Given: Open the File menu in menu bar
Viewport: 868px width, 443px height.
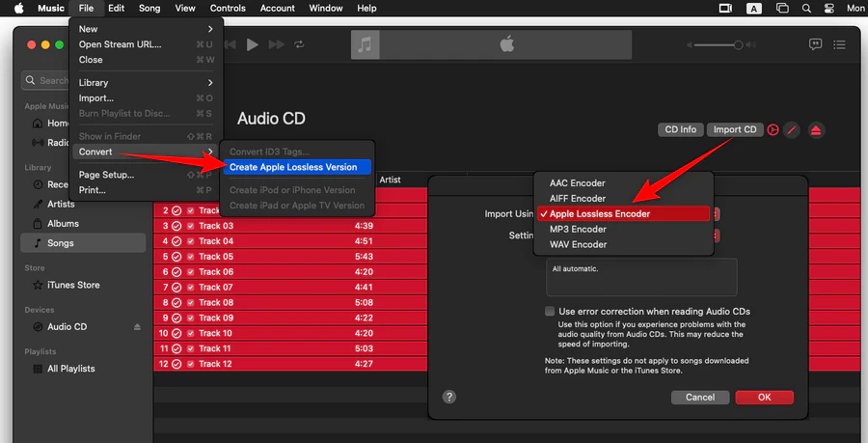Looking at the screenshot, I should click(x=87, y=8).
